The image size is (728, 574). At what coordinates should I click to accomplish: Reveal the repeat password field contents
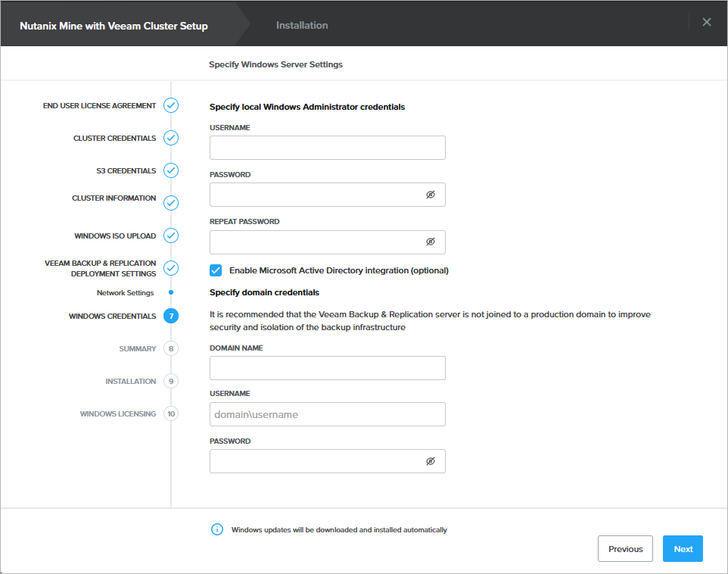(x=431, y=242)
